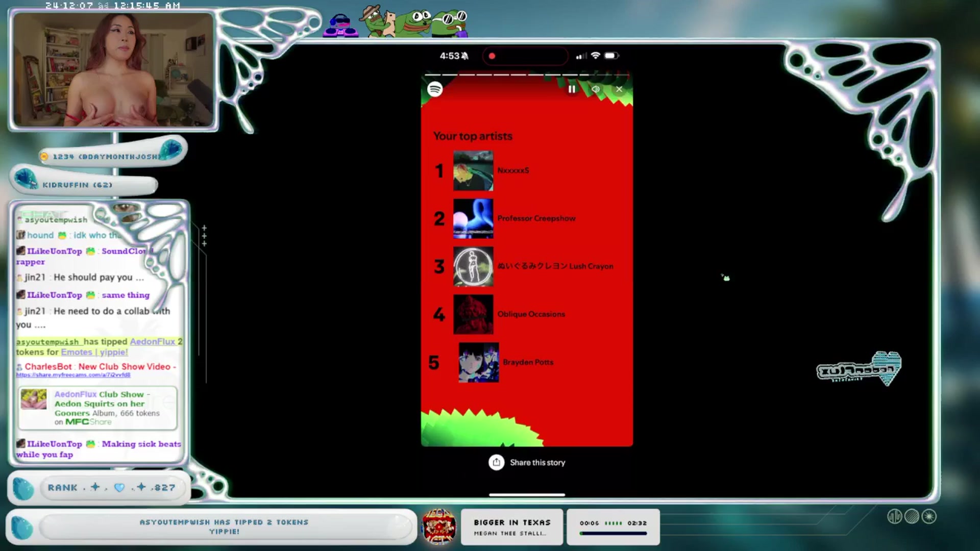Click the crystal icon on the tip alert
980x551 pixels.
click(x=22, y=528)
